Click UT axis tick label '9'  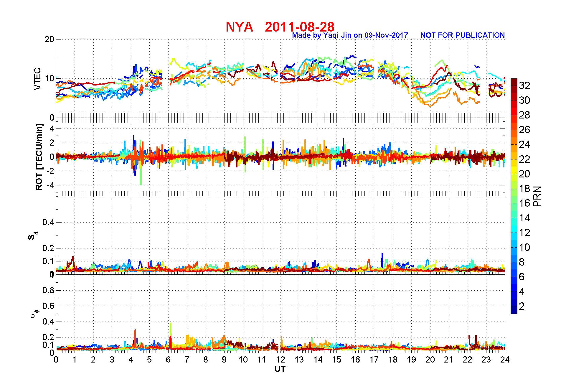coord(224,360)
